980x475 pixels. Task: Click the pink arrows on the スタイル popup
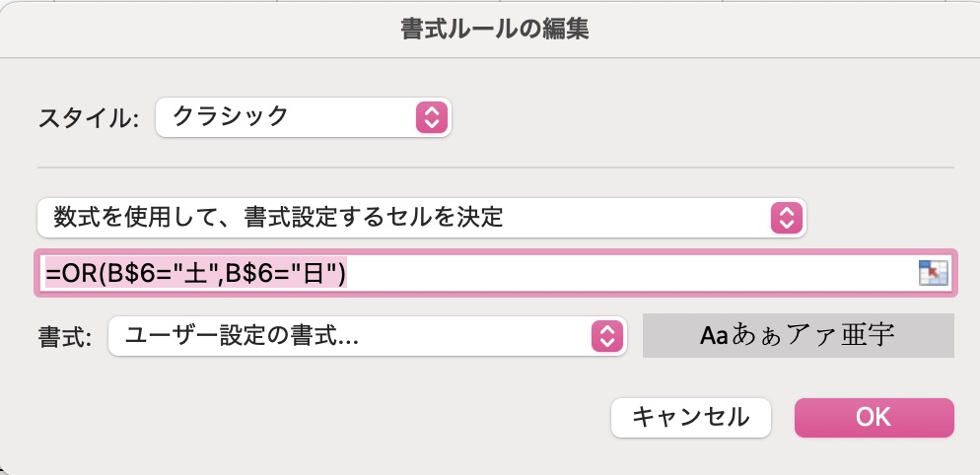(432, 117)
